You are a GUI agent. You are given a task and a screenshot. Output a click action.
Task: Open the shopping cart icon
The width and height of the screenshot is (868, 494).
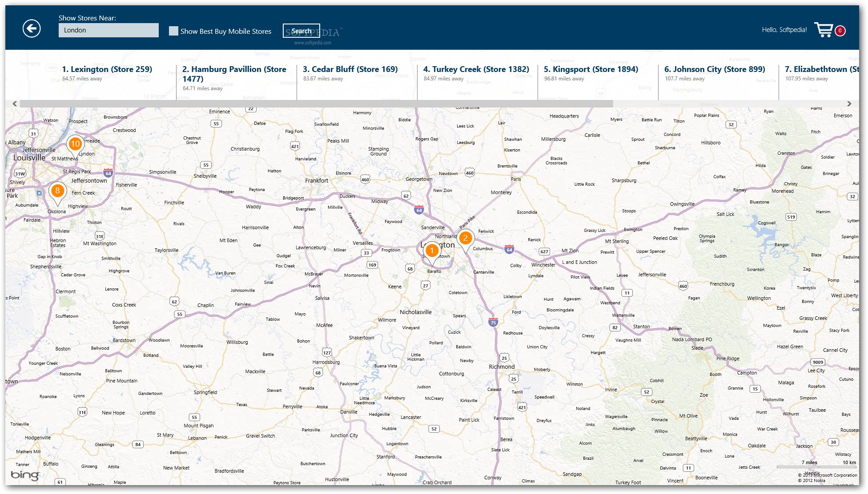click(x=824, y=30)
